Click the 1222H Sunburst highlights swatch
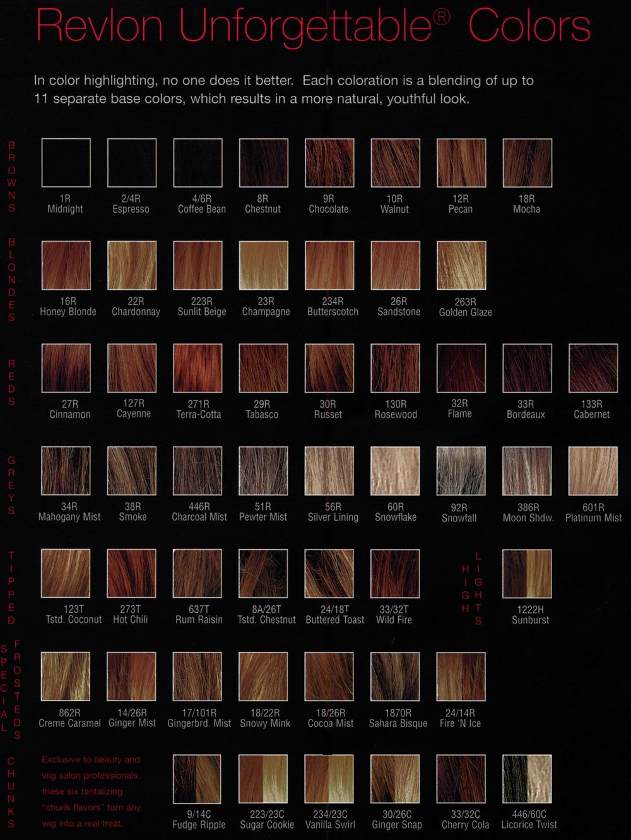Image resolution: width=631 pixels, height=840 pixels. coord(527,574)
